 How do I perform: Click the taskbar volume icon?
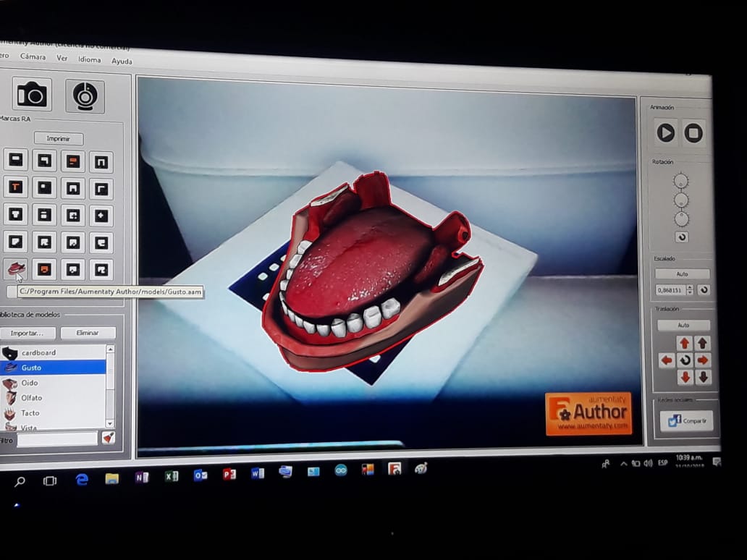[648, 463]
